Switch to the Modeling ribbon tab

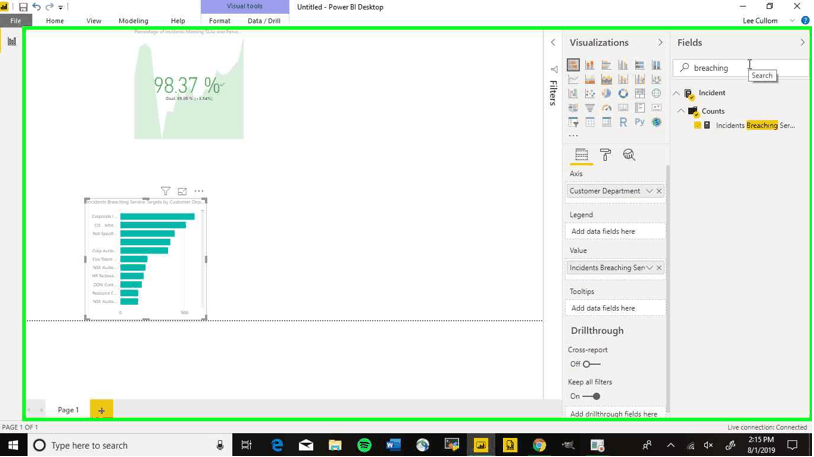[133, 21]
